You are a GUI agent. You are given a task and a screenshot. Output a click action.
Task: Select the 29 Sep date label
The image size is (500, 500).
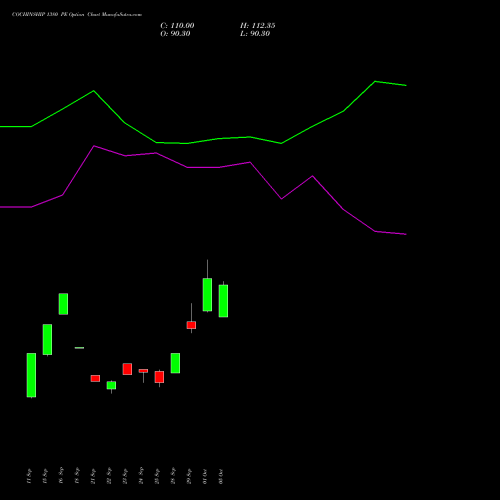tap(189, 476)
